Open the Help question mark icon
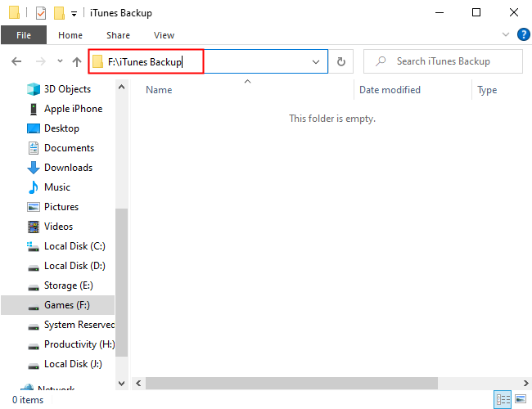Viewport: 532px width, 409px height. pos(523,34)
